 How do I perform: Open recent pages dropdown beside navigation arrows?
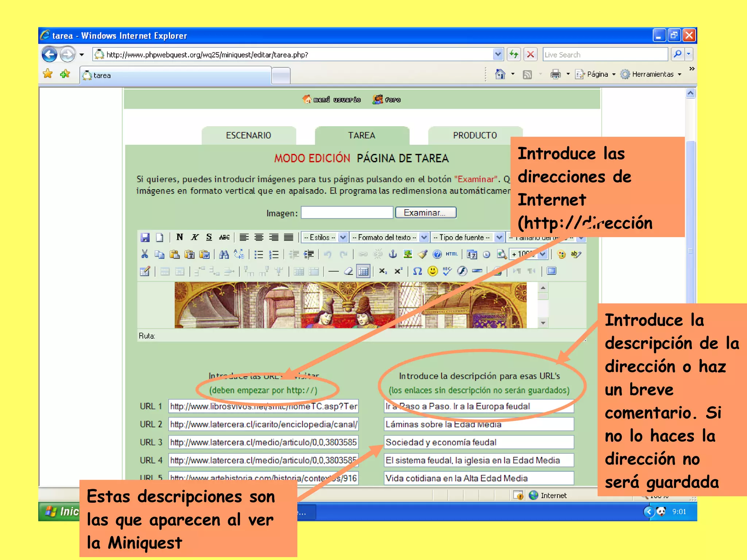pyautogui.click(x=82, y=55)
